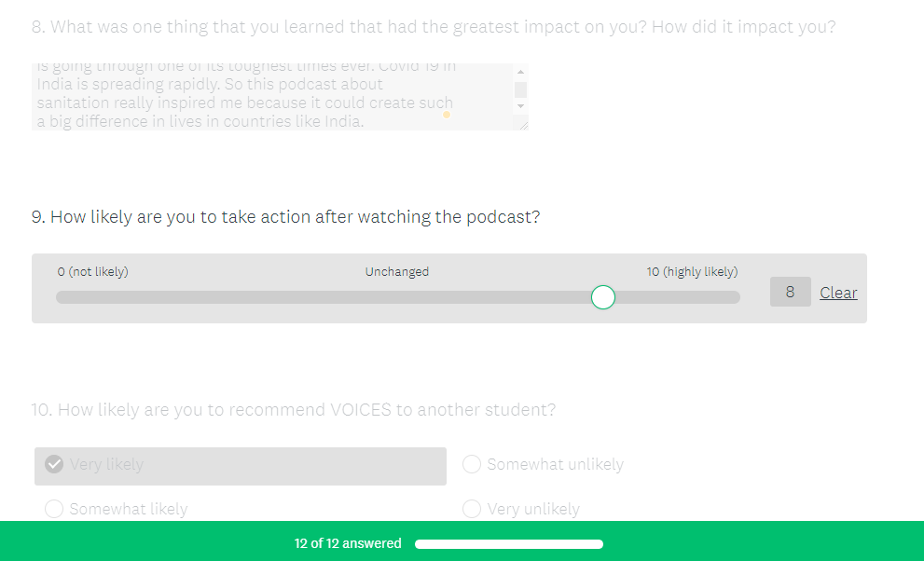924x561 pixels.
Task: Click the green-ringed slider handle
Action: coord(603,297)
